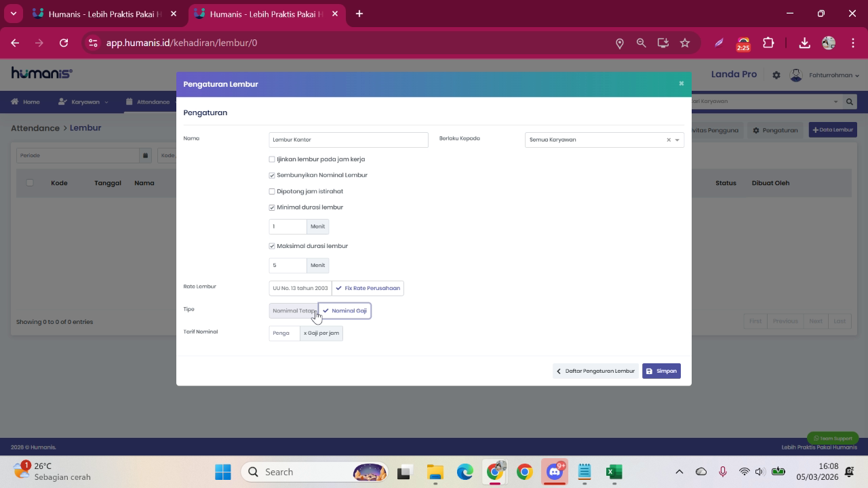The height and width of the screenshot is (488, 868).
Task: Toggle Minimal durasi lembur checkbox
Action: [272, 207]
